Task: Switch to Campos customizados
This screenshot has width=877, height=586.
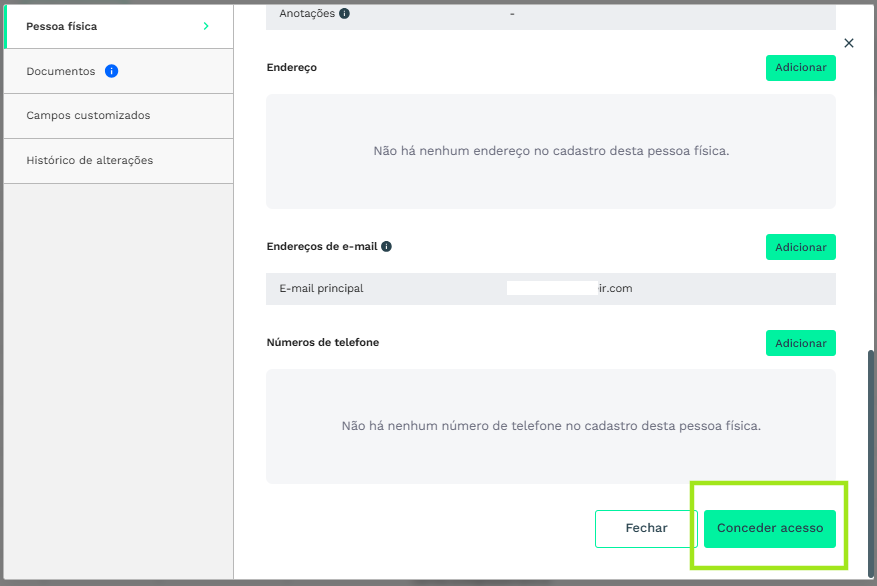Action: click(x=88, y=115)
